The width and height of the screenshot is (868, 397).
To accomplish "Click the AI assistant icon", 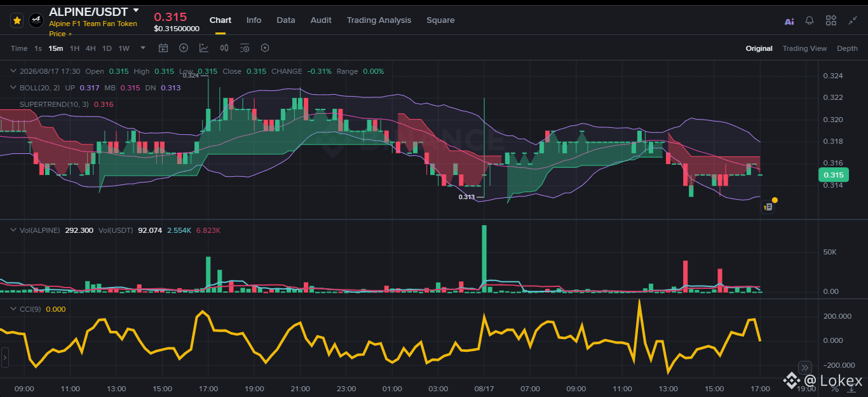I will pyautogui.click(x=789, y=21).
